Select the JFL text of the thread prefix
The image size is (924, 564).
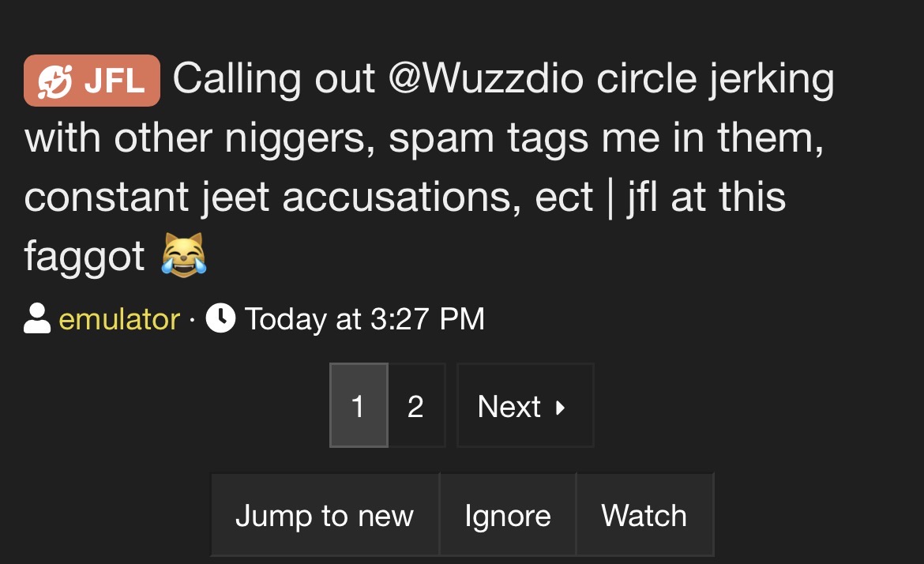(x=115, y=81)
